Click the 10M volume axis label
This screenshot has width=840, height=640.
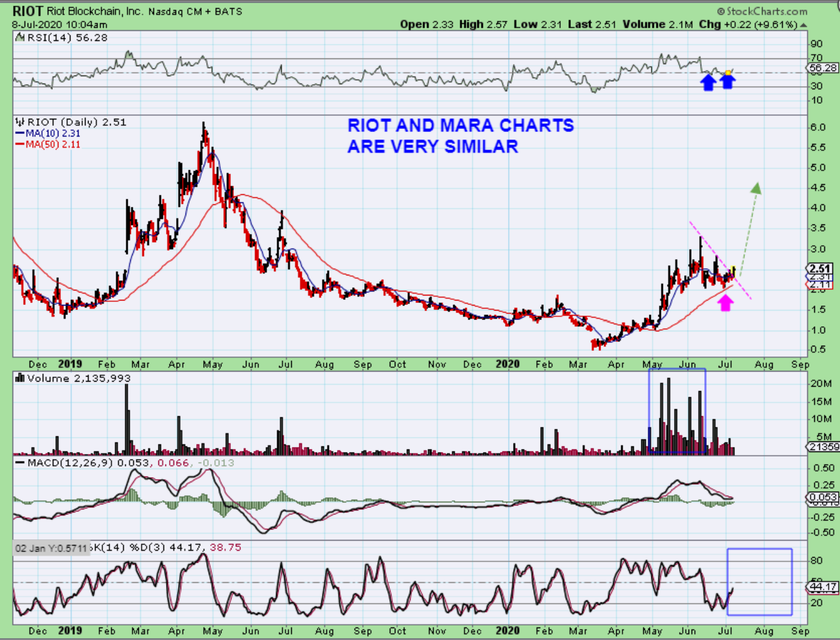(821, 419)
